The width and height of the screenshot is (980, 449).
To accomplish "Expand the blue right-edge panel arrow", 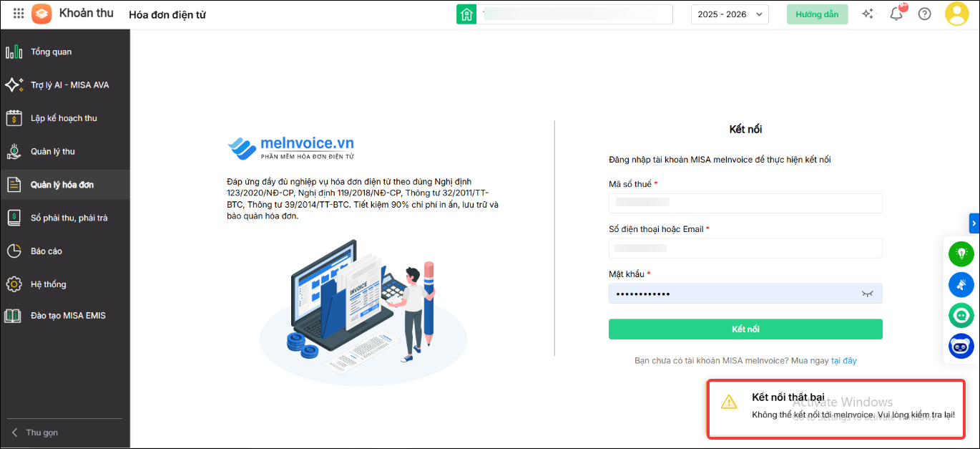I will coord(974,223).
